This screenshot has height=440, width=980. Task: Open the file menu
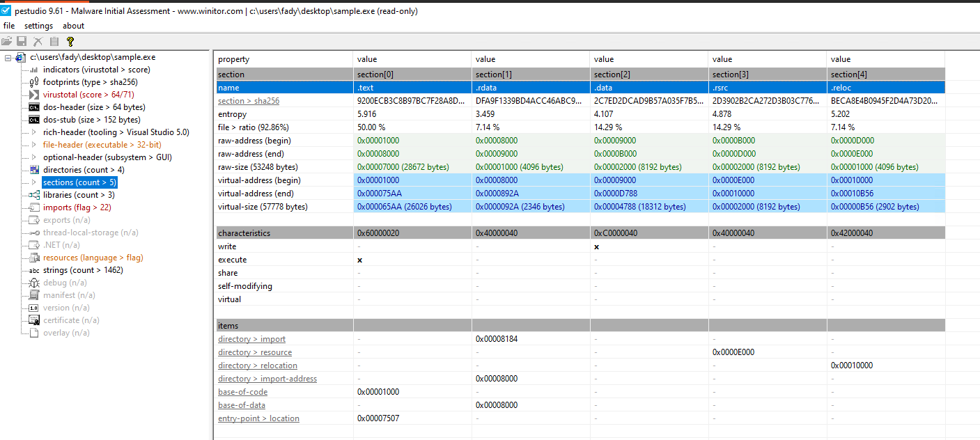pos(9,26)
